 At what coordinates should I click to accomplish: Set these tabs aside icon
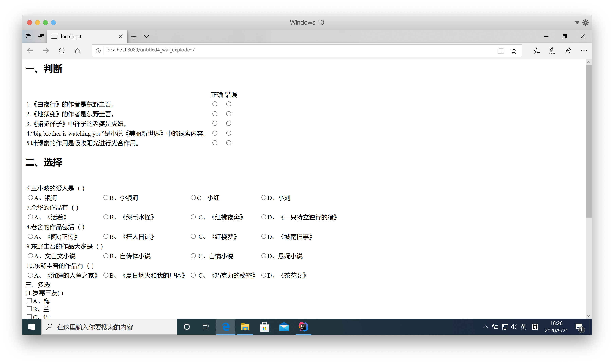(x=41, y=36)
